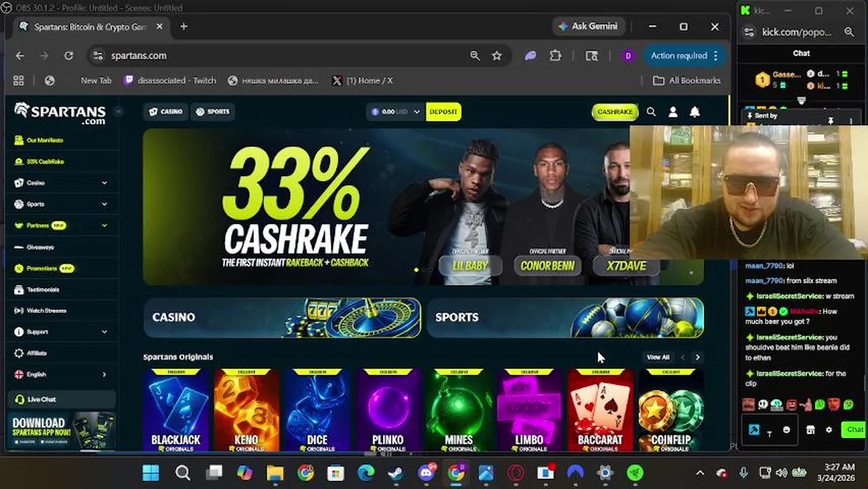Open the notifications bell
868x489 pixels.
[695, 112]
